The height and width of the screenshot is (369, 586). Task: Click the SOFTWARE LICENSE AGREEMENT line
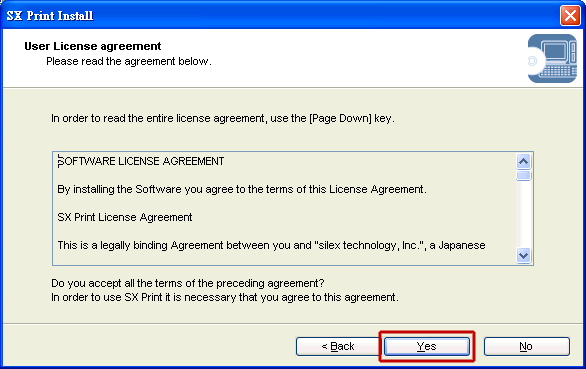tap(141, 161)
